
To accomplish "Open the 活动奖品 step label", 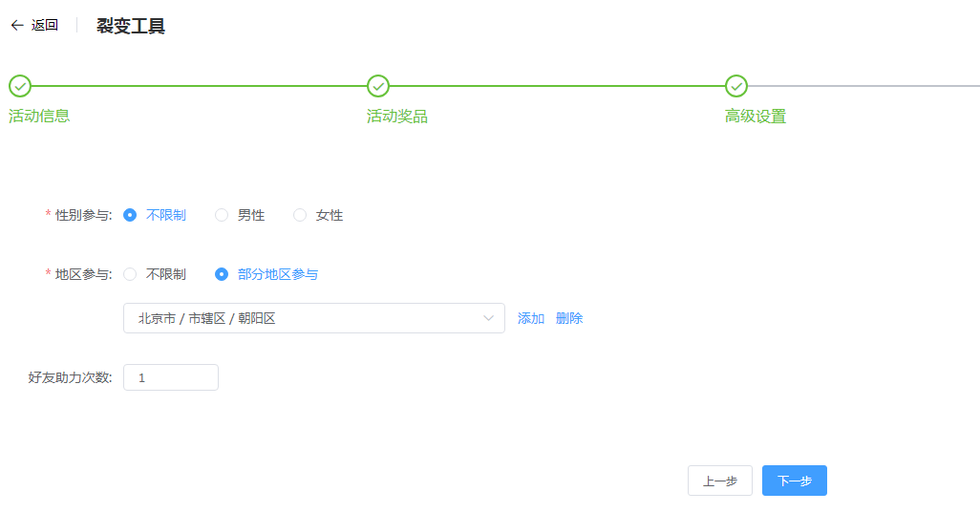I will (397, 117).
